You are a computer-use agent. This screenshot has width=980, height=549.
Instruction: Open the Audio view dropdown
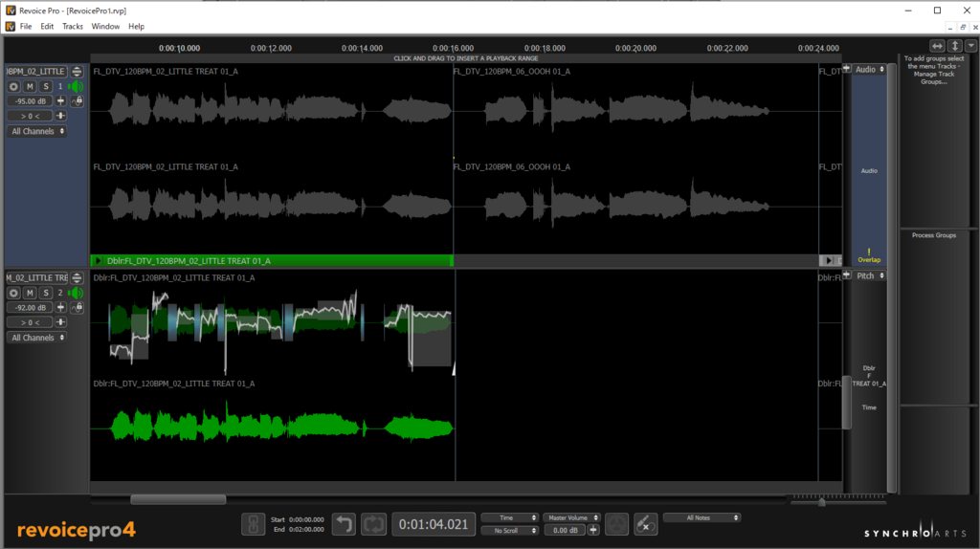point(869,69)
